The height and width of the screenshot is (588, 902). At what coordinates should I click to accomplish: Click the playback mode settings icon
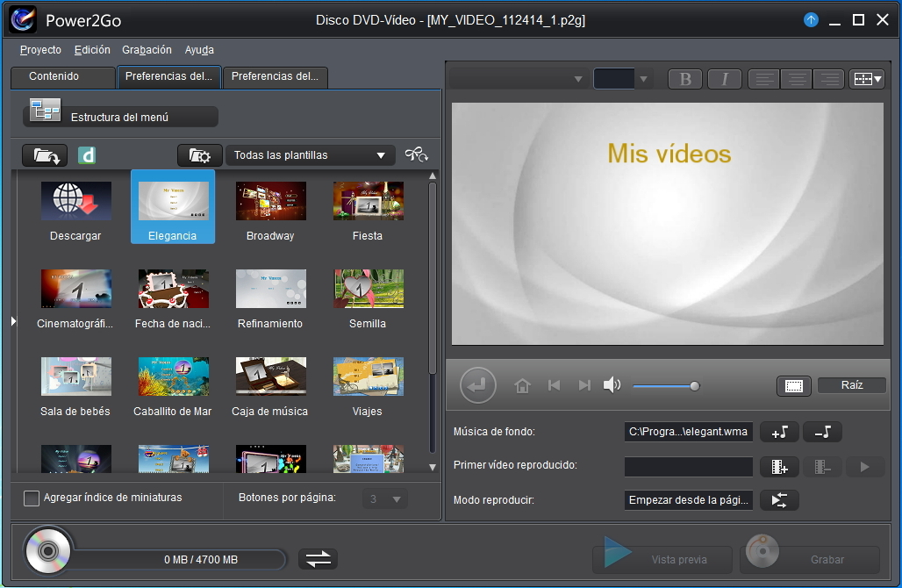[x=779, y=500]
